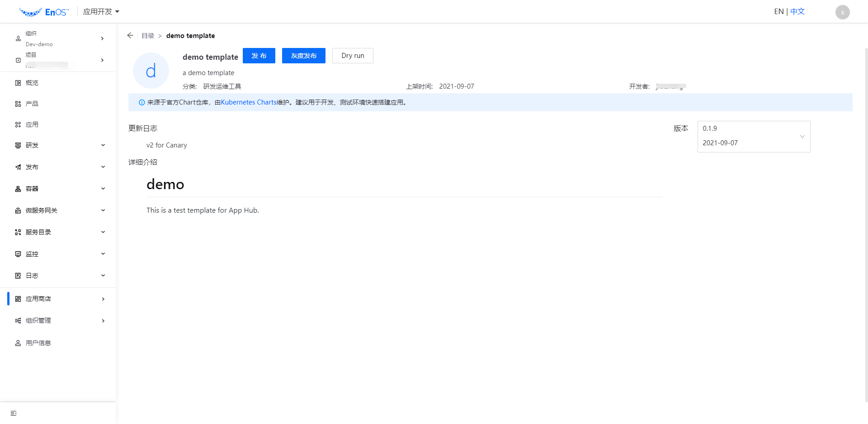Select the 用户信息 user info icon

pyautogui.click(x=38, y=343)
